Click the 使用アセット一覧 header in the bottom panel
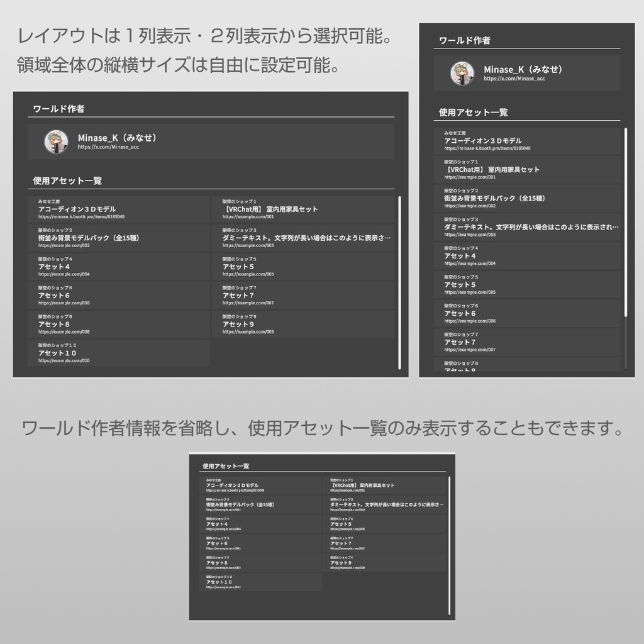 [225, 465]
